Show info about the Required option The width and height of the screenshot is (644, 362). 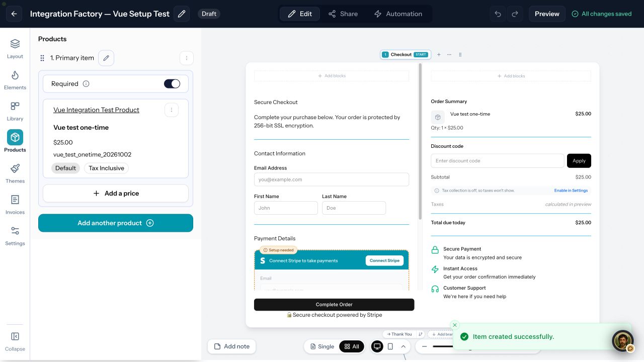tap(86, 84)
